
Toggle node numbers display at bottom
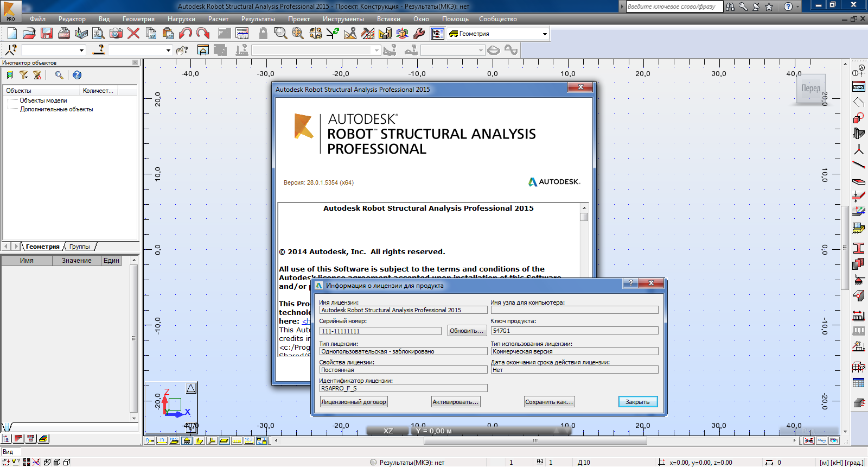(x=150, y=440)
